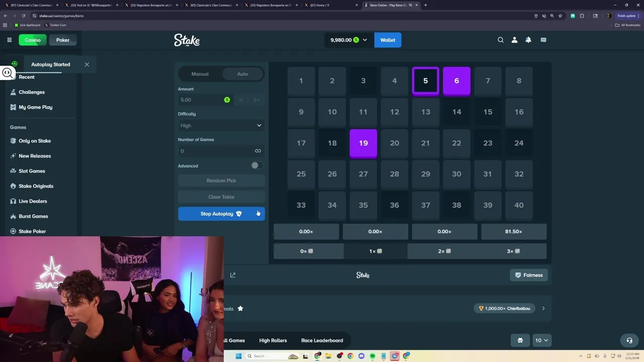
Task: Switch to Manual betting mode
Action: click(200, 74)
